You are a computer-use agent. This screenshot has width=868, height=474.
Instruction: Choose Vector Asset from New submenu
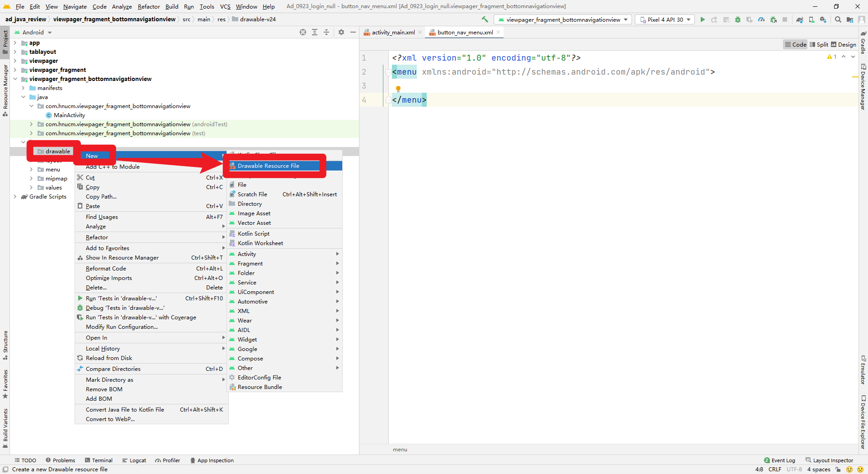285,223
